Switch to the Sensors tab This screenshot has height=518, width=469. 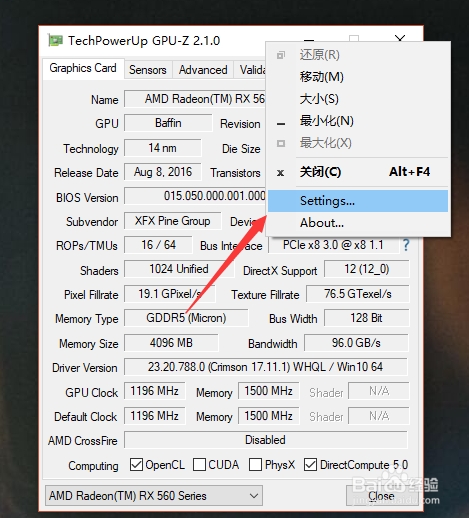click(148, 70)
